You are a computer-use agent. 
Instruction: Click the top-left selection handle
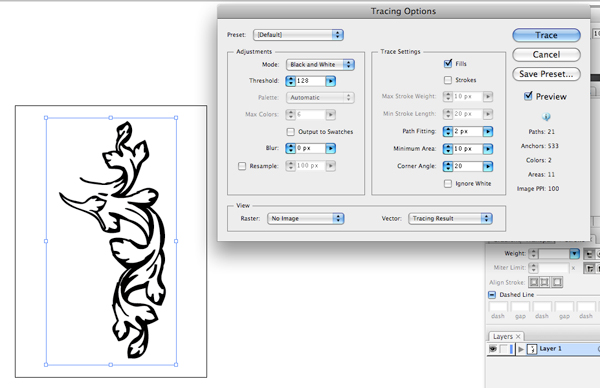[x=46, y=118]
